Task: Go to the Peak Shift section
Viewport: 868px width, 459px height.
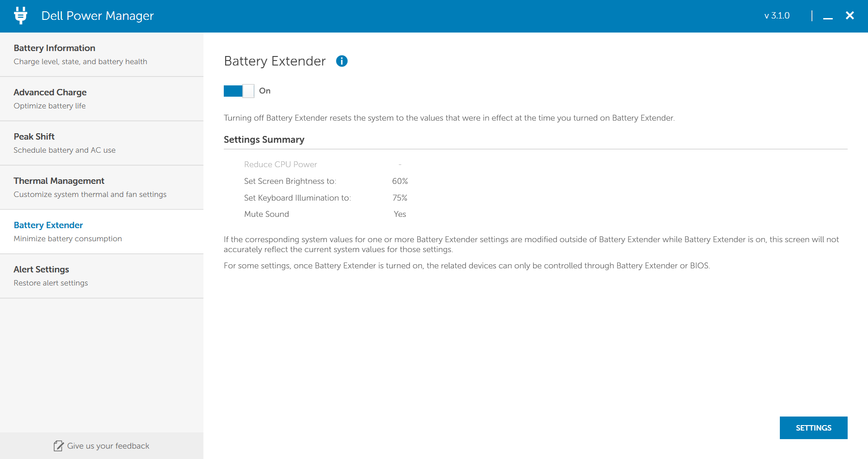Action: coord(102,143)
